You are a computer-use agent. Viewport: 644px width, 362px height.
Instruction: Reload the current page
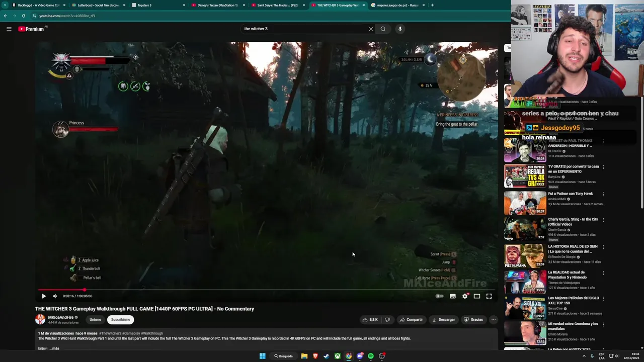[23, 16]
